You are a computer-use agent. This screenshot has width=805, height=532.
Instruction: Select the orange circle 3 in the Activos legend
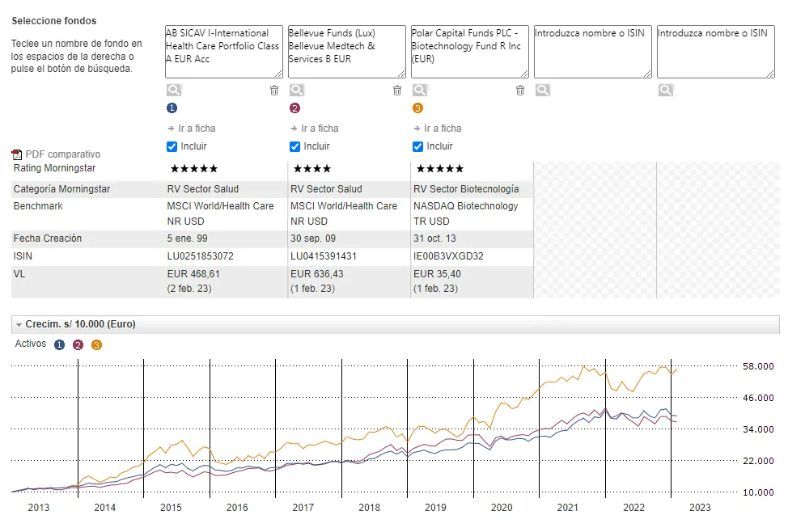click(96, 344)
